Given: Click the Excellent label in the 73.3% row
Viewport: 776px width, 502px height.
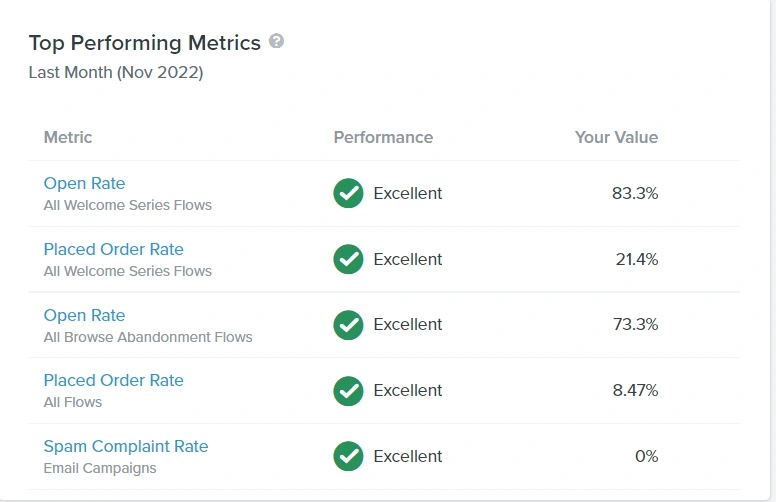Looking at the screenshot, I should tap(407, 325).
